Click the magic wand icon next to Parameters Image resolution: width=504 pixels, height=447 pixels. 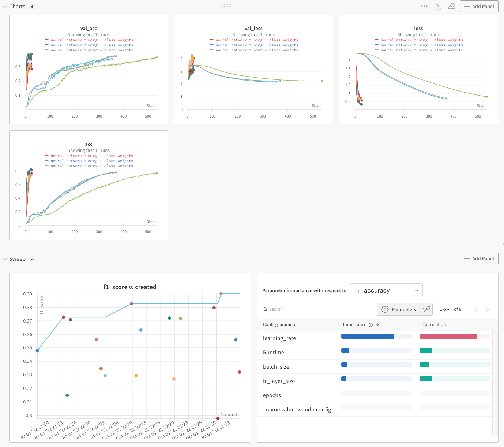tap(426, 309)
